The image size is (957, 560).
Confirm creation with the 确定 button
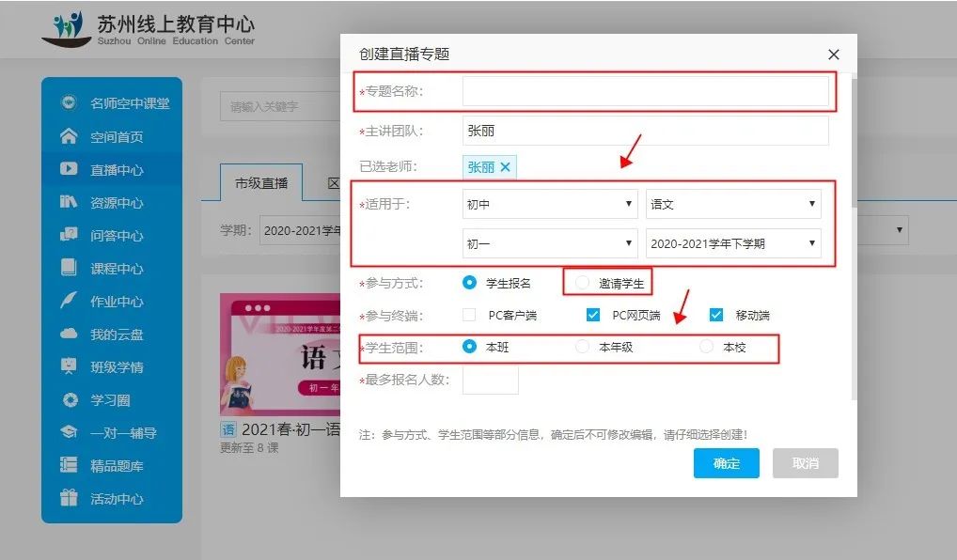(x=725, y=462)
